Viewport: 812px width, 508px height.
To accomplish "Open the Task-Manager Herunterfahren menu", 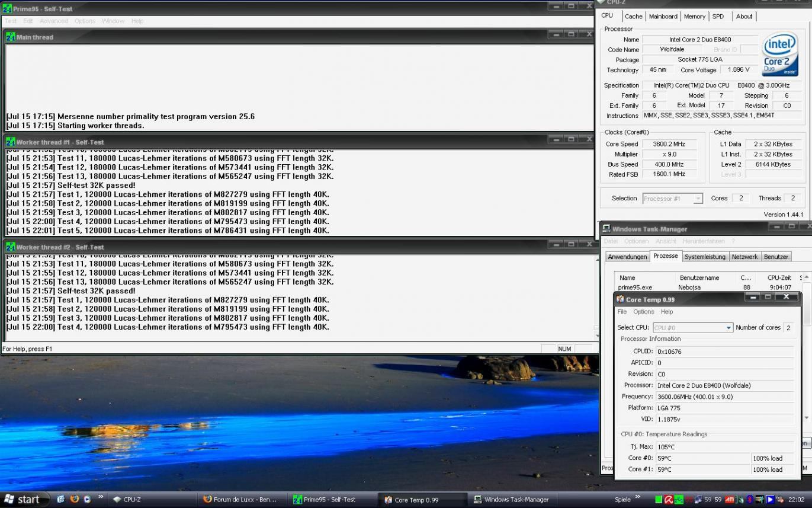I will [x=704, y=241].
